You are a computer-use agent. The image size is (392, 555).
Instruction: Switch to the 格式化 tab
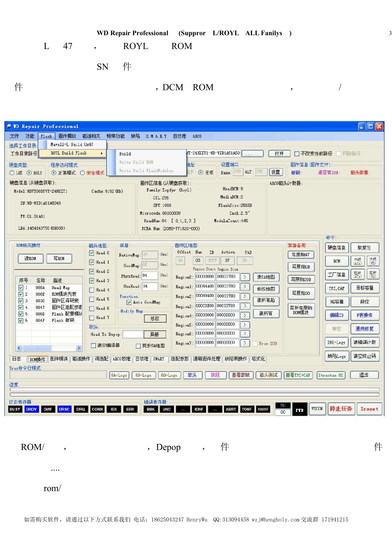click(258, 359)
